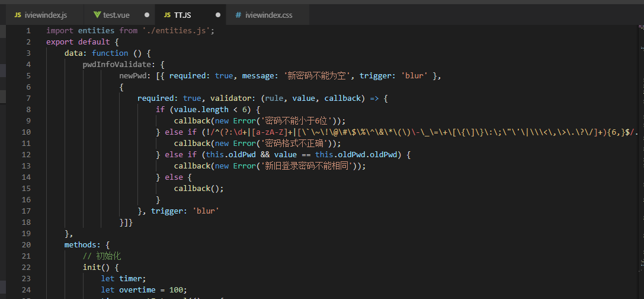Click line number 3 in the gutter

click(28, 53)
